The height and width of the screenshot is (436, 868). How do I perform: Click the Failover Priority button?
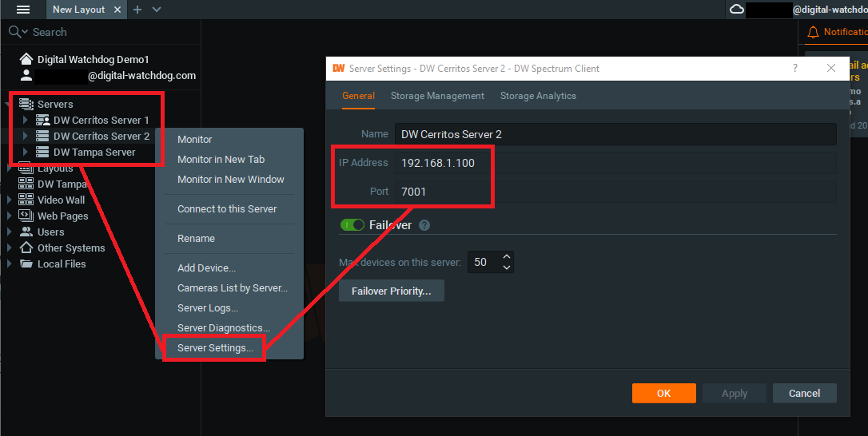pyautogui.click(x=391, y=291)
